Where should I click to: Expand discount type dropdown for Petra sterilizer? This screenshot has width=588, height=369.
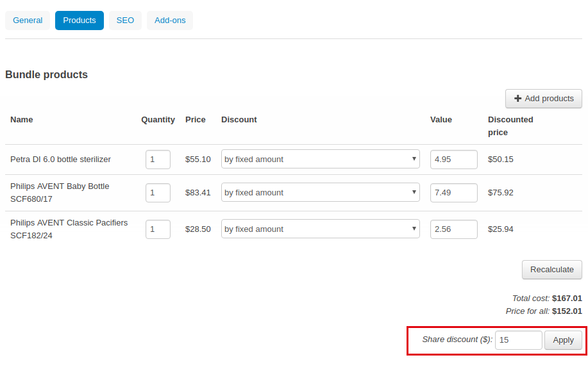click(320, 160)
